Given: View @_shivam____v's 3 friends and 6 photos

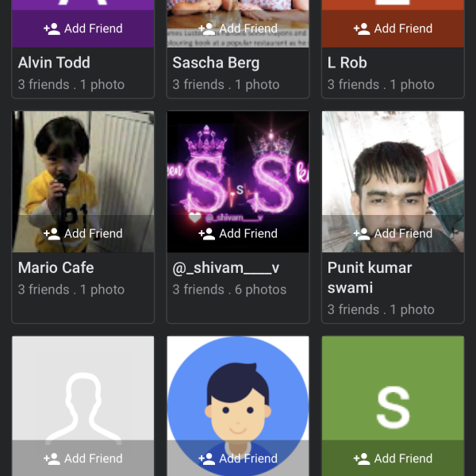Looking at the screenshot, I should [x=229, y=290].
